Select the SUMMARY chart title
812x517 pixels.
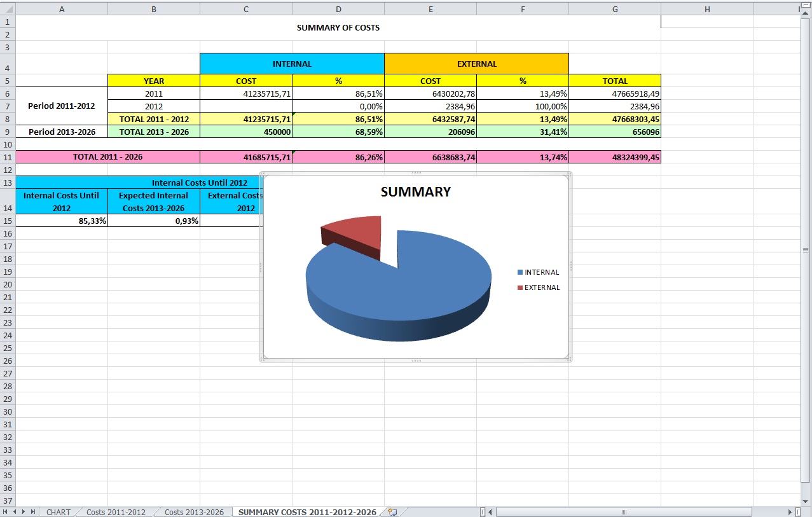pos(415,192)
